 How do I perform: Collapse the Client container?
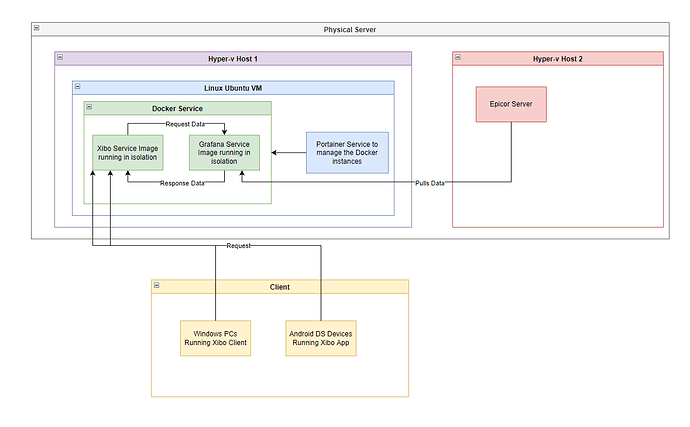pyautogui.click(x=156, y=285)
